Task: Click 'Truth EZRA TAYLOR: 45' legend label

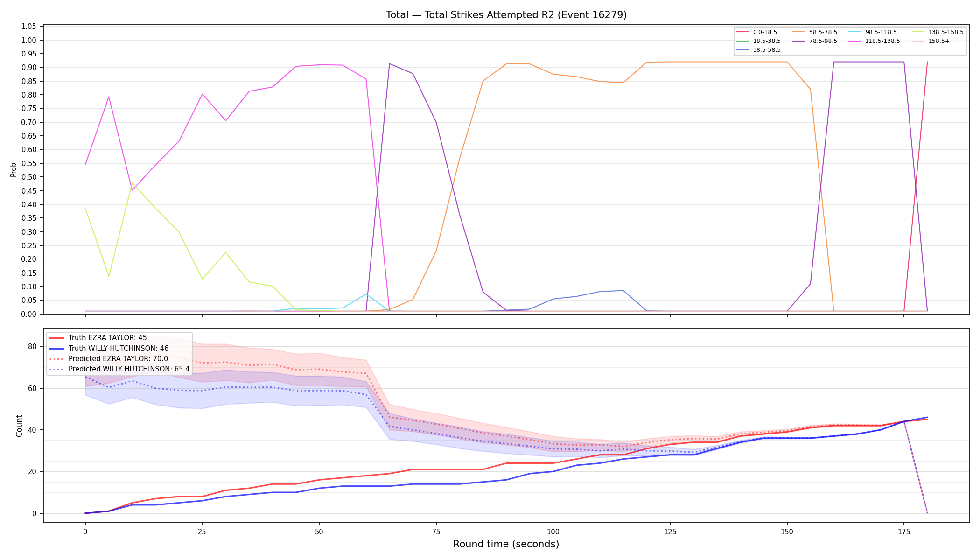Action: tap(107, 338)
